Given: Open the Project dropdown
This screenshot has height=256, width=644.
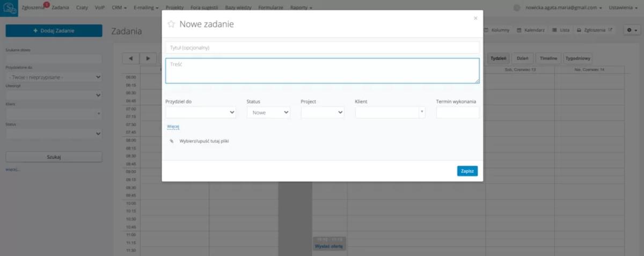Looking at the screenshot, I should (x=323, y=113).
